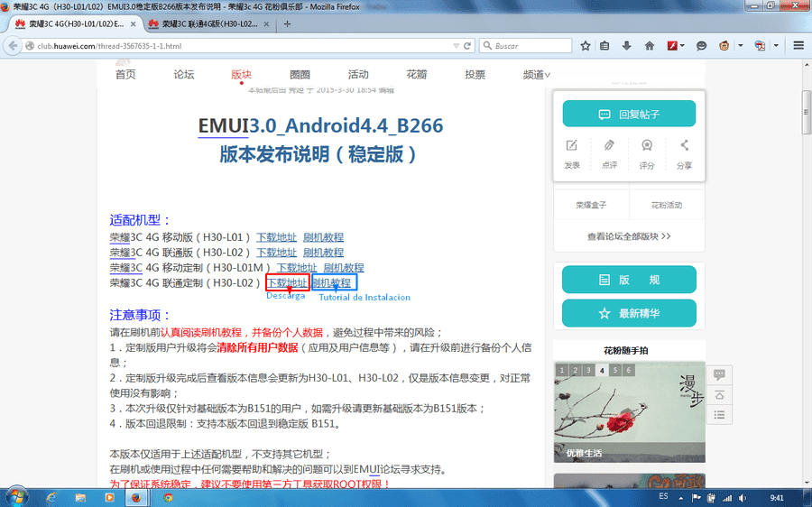Click the volume icon in system tray

(743, 498)
